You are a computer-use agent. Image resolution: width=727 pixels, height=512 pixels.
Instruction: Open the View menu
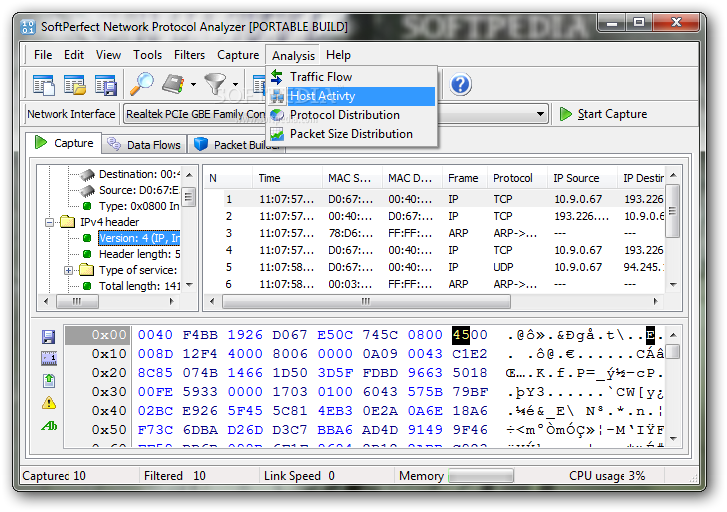click(108, 55)
